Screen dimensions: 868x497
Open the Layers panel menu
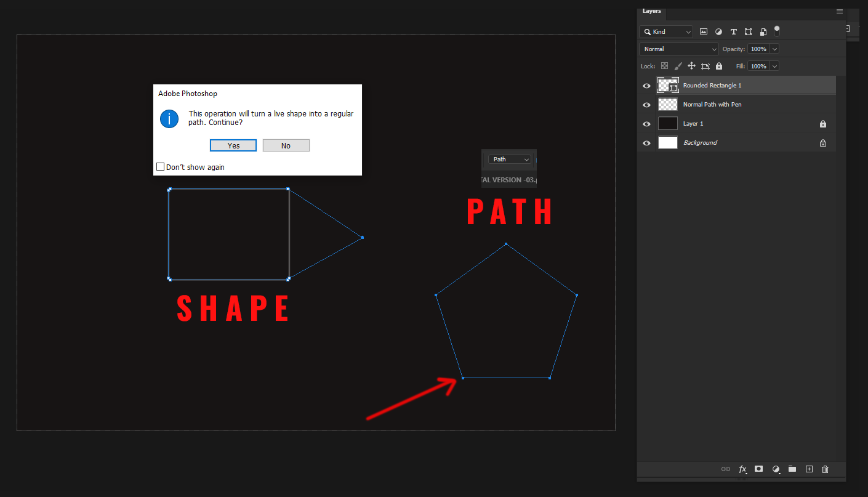pyautogui.click(x=839, y=11)
